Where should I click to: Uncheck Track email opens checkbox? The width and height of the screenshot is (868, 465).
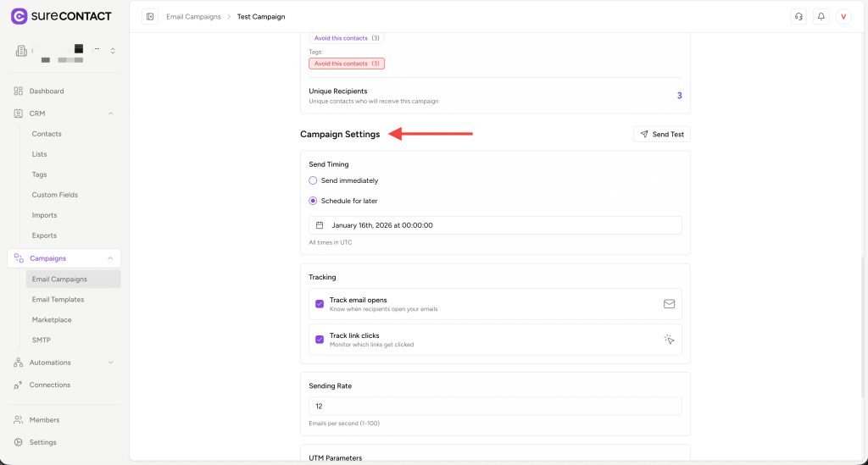[x=320, y=304]
